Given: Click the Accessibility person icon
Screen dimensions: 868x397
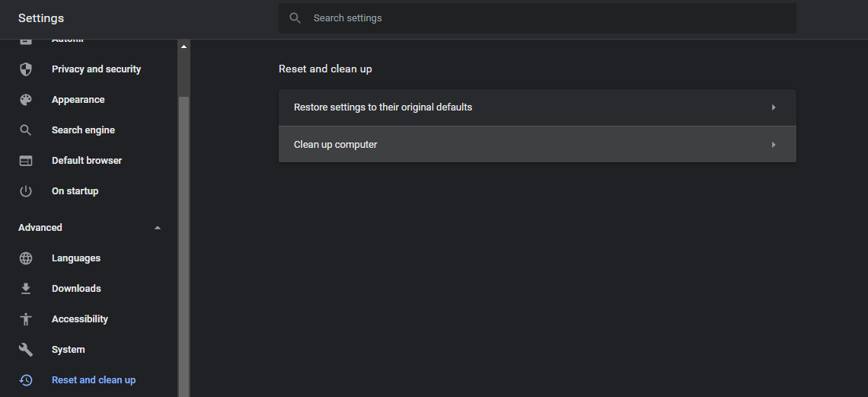Looking at the screenshot, I should pos(26,319).
